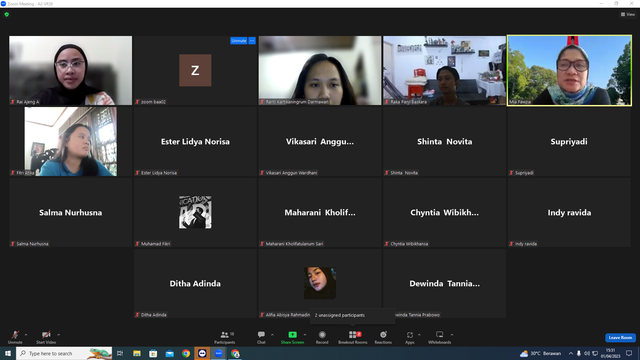
Task: Click the green encryption shield icon
Action: (x=7, y=15)
